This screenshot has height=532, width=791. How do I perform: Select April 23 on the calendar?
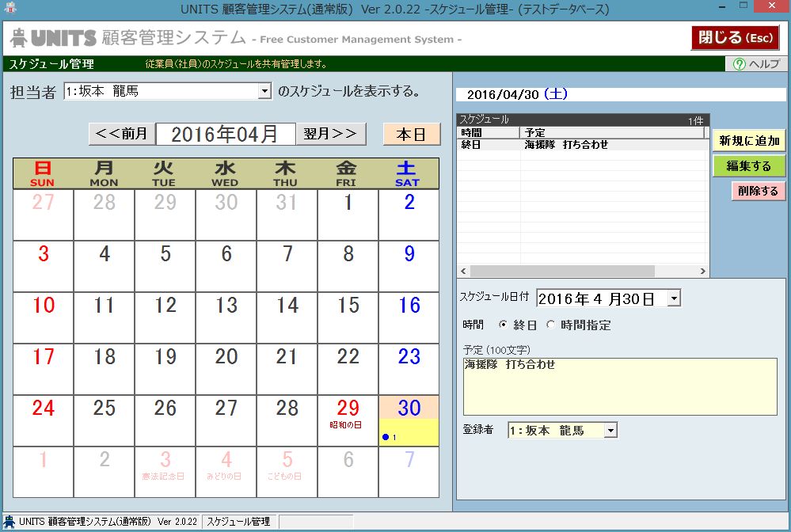click(x=409, y=369)
